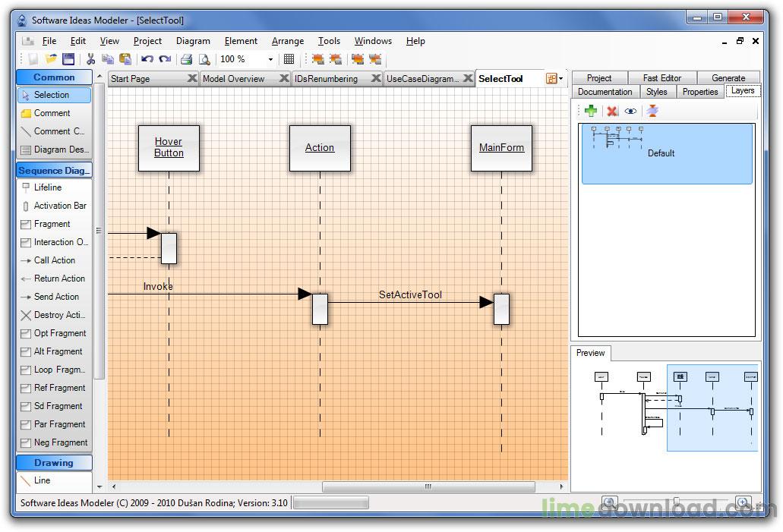
Task: Switch to the Properties tab
Action: point(699,91)
